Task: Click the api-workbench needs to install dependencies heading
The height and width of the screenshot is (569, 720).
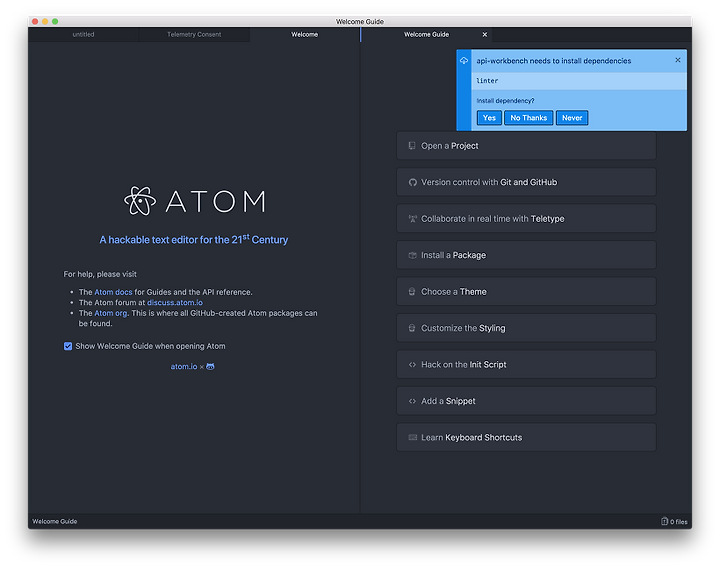Action: [553, 61]
